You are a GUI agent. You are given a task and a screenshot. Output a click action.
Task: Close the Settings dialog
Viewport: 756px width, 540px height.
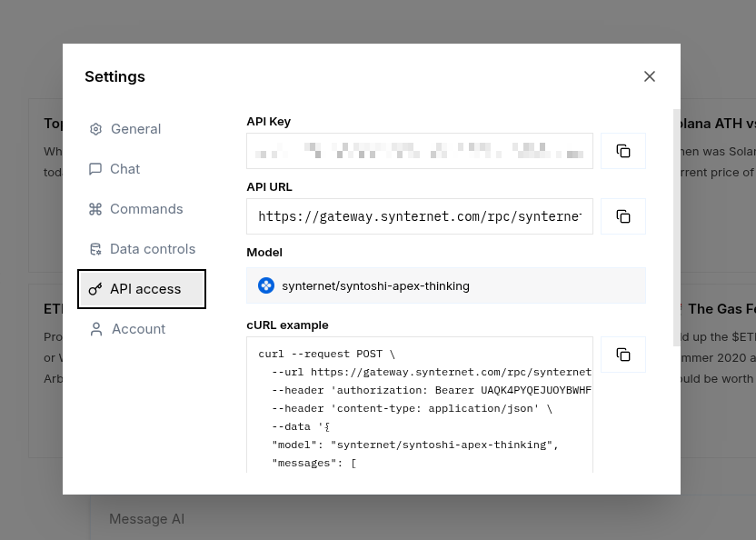point(650,76)
